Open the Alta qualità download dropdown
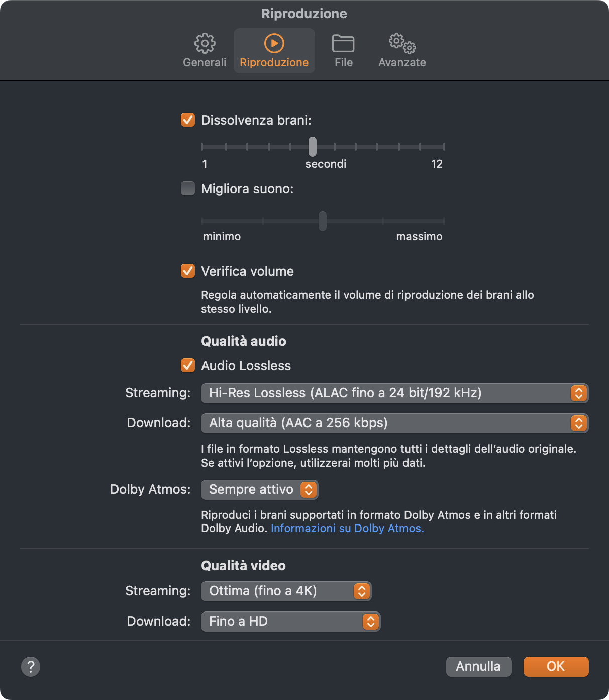 394,423
